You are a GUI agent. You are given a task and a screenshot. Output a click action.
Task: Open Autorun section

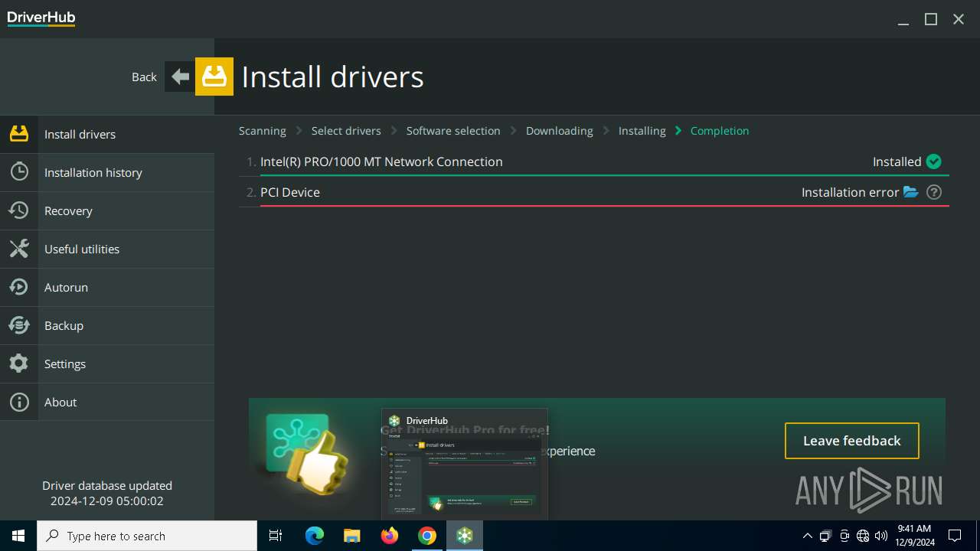(x=107, y=287)
